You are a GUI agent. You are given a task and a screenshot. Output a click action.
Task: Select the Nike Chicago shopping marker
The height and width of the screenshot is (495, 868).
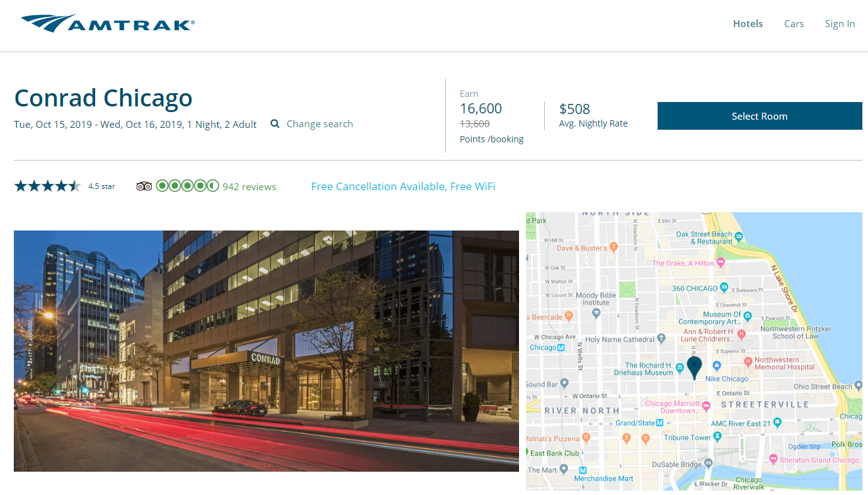click(716, 367)
